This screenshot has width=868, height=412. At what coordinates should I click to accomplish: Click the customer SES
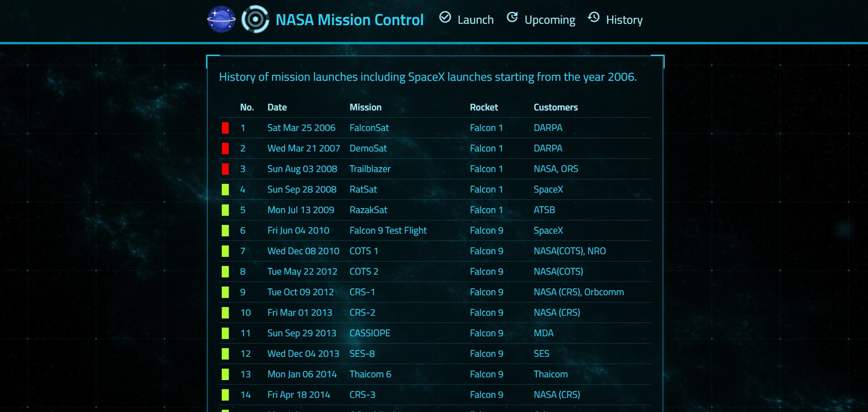[541, 354]
